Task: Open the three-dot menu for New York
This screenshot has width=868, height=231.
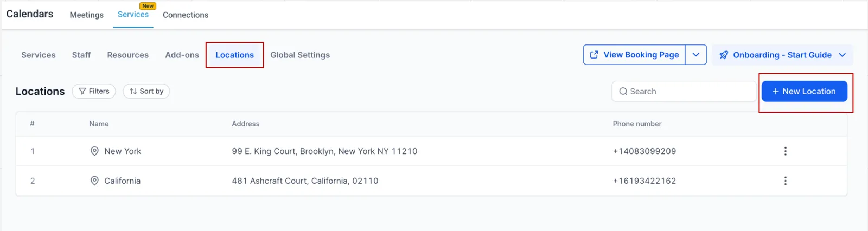Action: click(785, 151)
